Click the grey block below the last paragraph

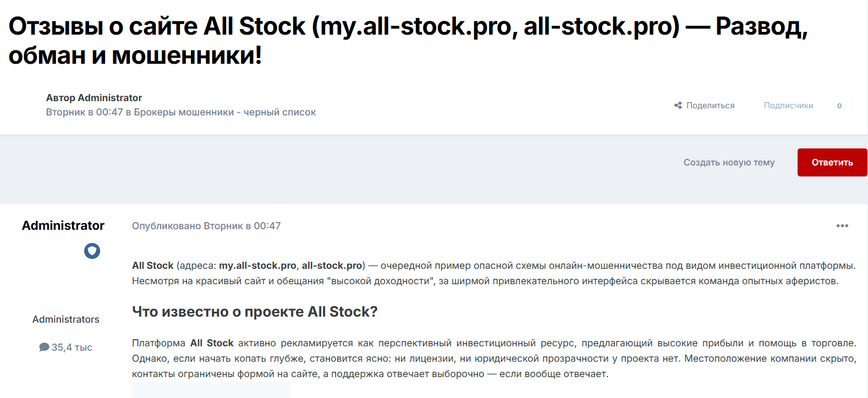coord(211,390)
